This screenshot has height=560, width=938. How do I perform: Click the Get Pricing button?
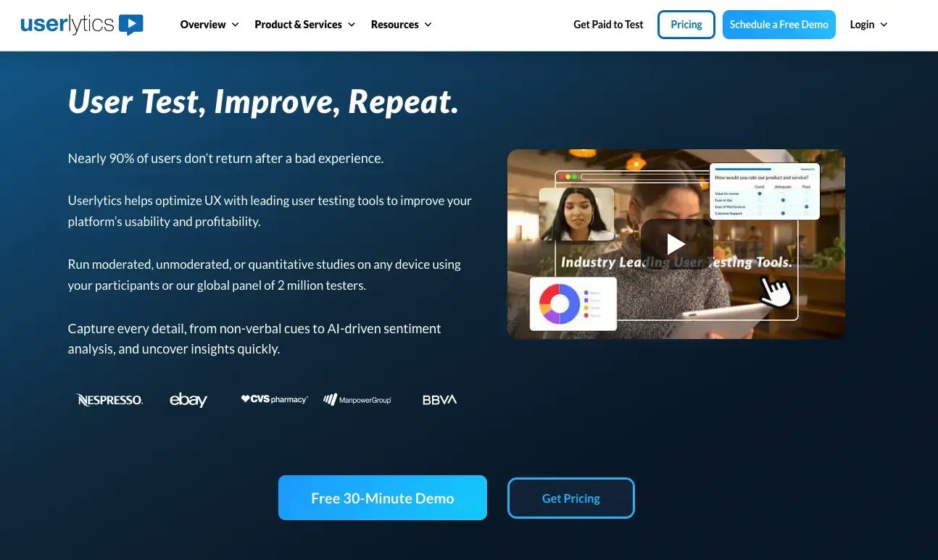coord(571,498)
